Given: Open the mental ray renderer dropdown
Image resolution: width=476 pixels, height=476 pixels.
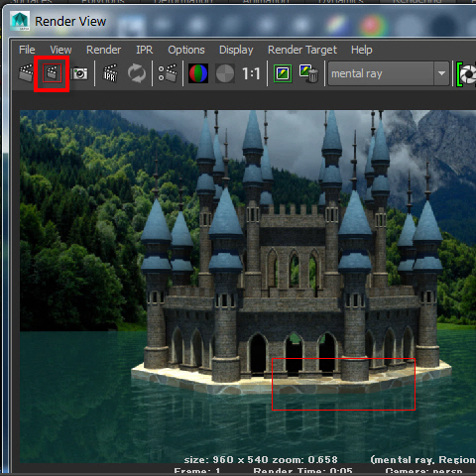Looking at the screenshot, I should point(389,73).
